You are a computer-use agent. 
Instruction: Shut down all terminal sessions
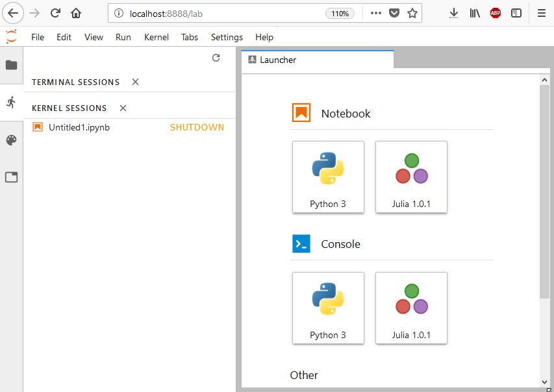pos(135,82)
